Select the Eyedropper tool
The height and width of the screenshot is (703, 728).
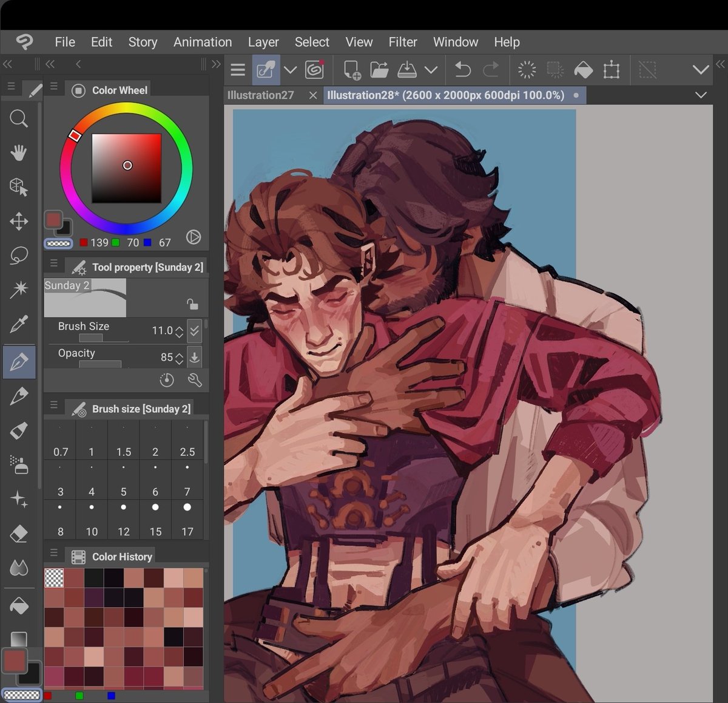[x=19, y=324]
